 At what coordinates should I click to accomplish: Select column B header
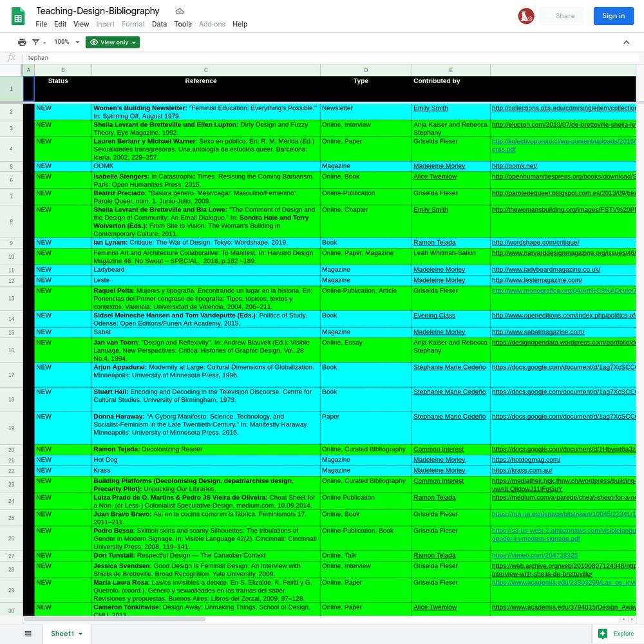[x=63, y=70]
